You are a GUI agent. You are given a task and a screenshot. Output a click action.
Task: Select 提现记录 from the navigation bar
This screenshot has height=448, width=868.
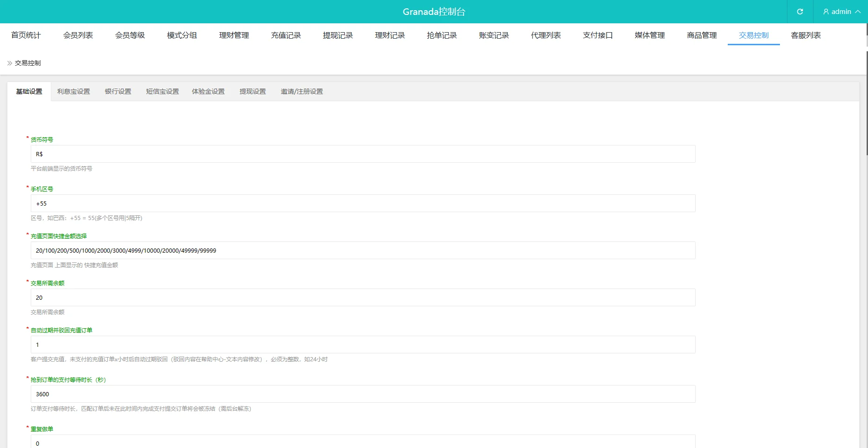(338, 35)
